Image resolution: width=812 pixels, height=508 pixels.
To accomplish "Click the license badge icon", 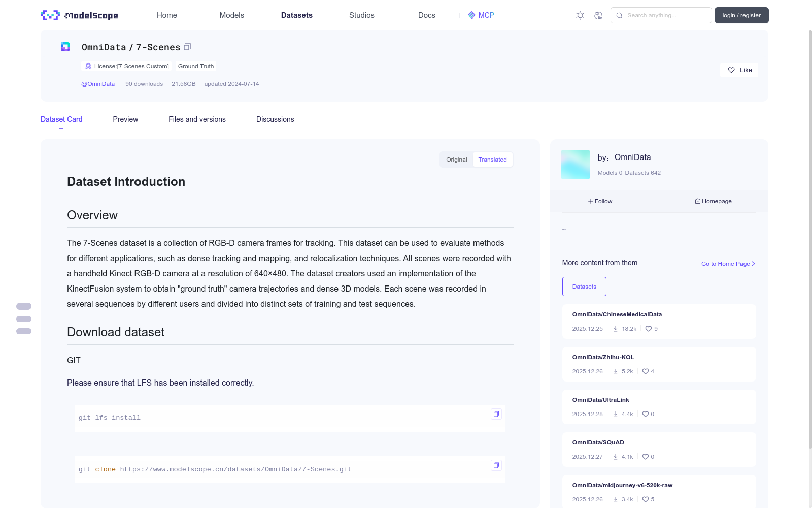I will coord(88,66).
